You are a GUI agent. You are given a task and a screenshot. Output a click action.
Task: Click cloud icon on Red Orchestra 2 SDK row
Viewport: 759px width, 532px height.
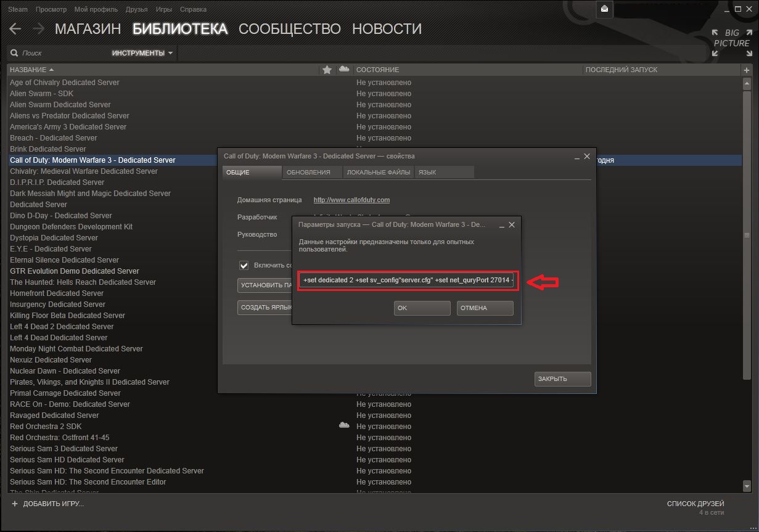(x=344, y=425)
